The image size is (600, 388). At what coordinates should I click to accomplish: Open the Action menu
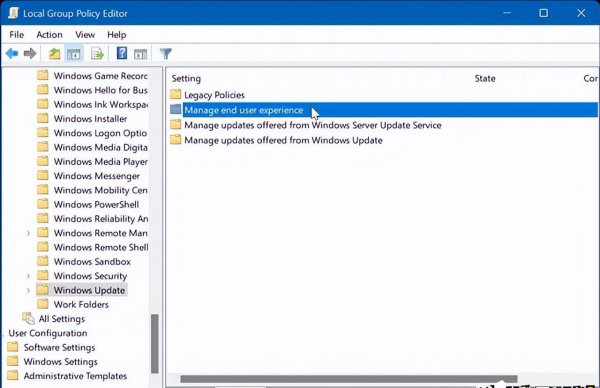pyautogui.click(x=49, y=35)
